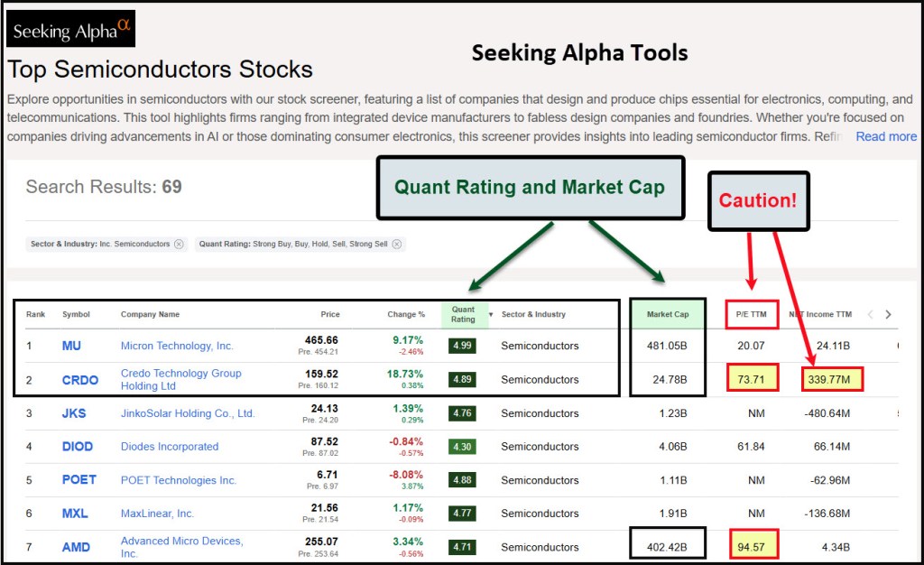The height and width of the screenshot is (565, 924).
Task: Click MaxLinear, Inc. company name
Action: pos(157,514)
